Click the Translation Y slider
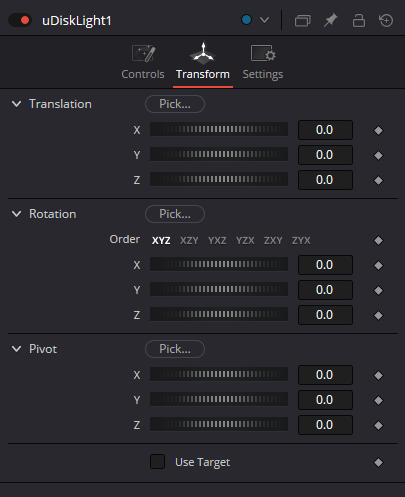 (x=219, y=154)
